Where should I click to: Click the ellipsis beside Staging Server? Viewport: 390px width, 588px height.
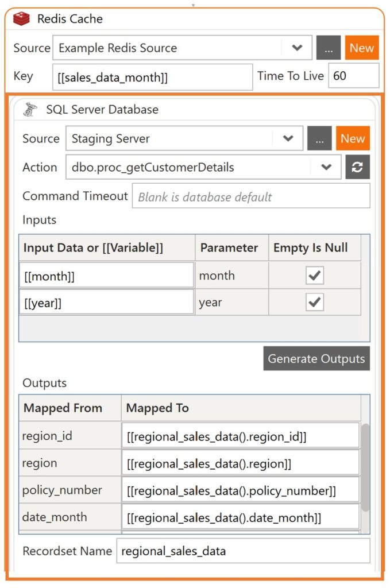(320, 138)
